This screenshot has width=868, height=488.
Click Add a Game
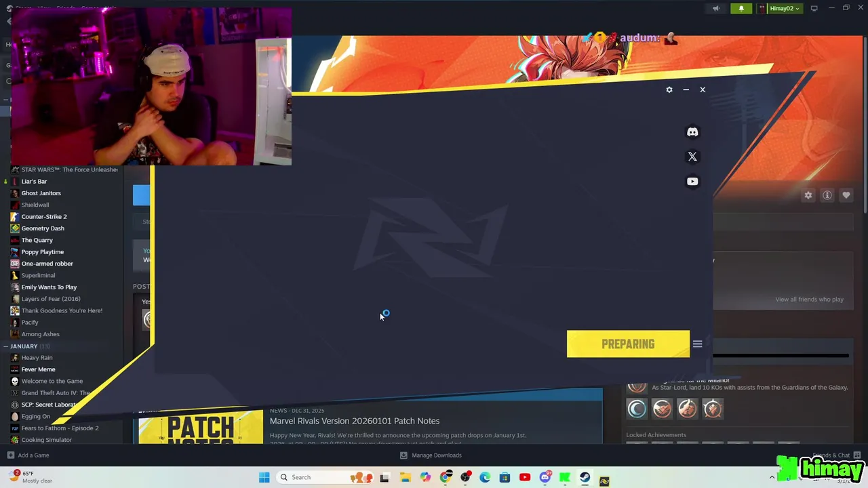point(28,455)
